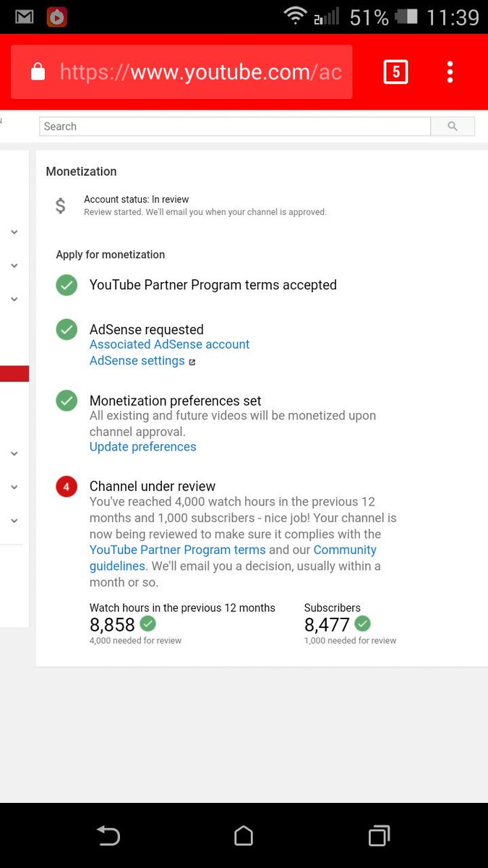Tap the search magnifier button

coord(453,127)
